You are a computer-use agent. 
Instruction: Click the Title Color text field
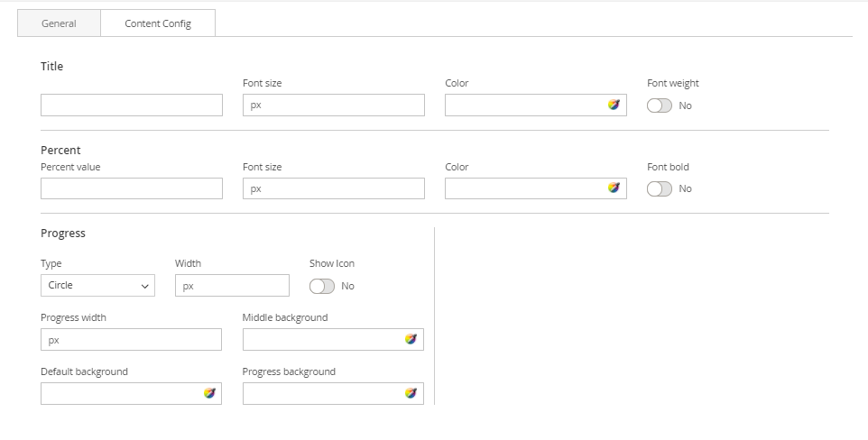click(x=523, y=105)
